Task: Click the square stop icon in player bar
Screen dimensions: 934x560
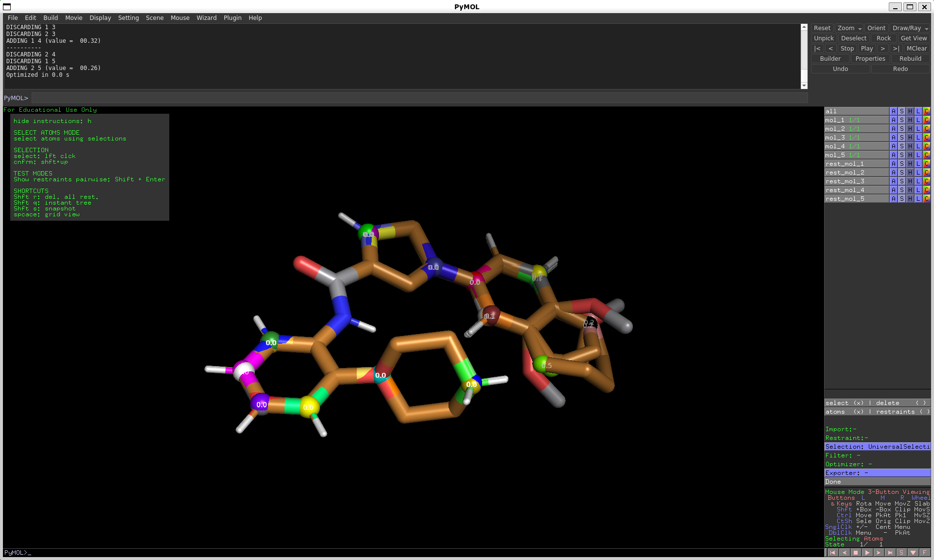Action: pos(856,553)
